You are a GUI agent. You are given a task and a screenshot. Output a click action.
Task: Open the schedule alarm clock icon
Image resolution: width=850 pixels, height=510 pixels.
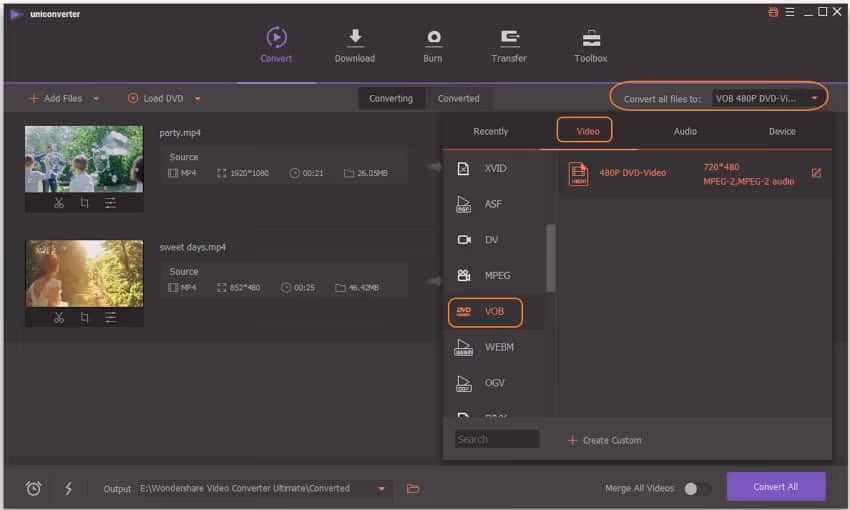coord(34,488)
